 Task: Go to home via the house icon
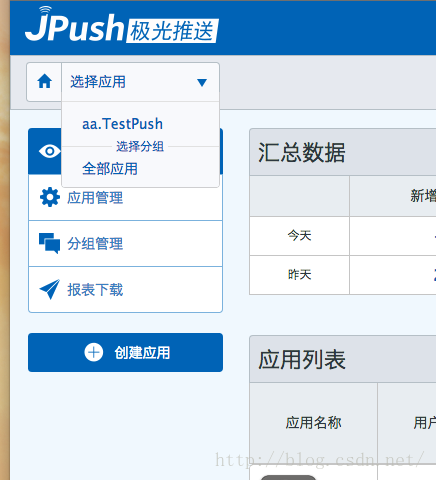[44, 82]
